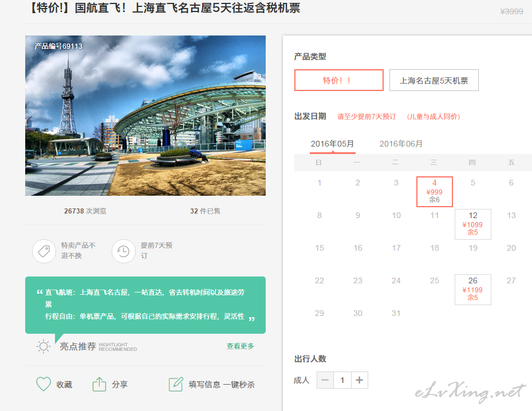Click calendar date 15
532x411 pixels.
320,248
